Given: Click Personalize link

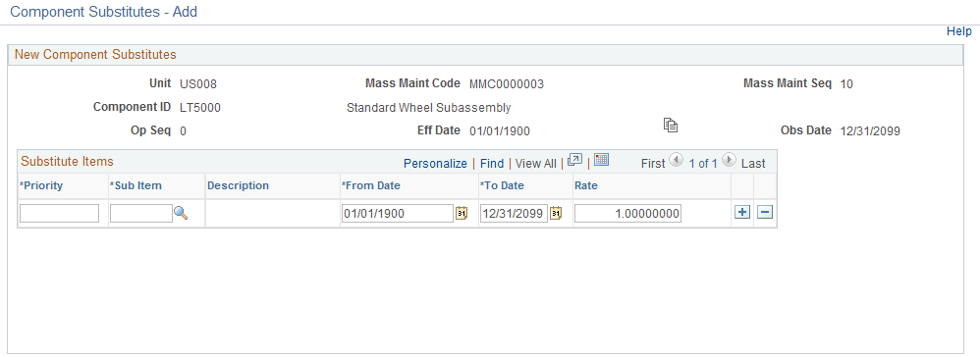Looking at the screenshot, I should point(435,164).
